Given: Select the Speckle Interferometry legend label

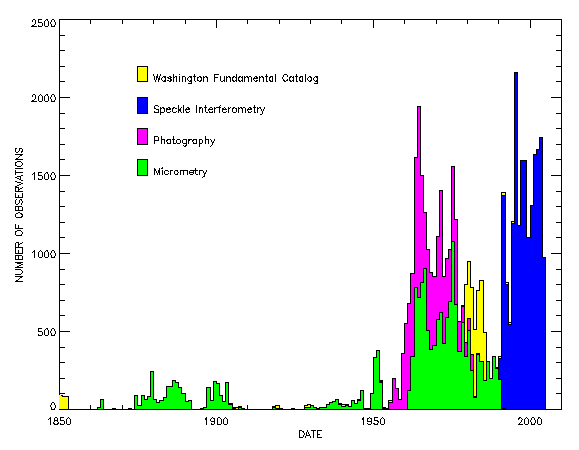Looking at the screenshot, I should pyautogui.click(x=209, y=109).
